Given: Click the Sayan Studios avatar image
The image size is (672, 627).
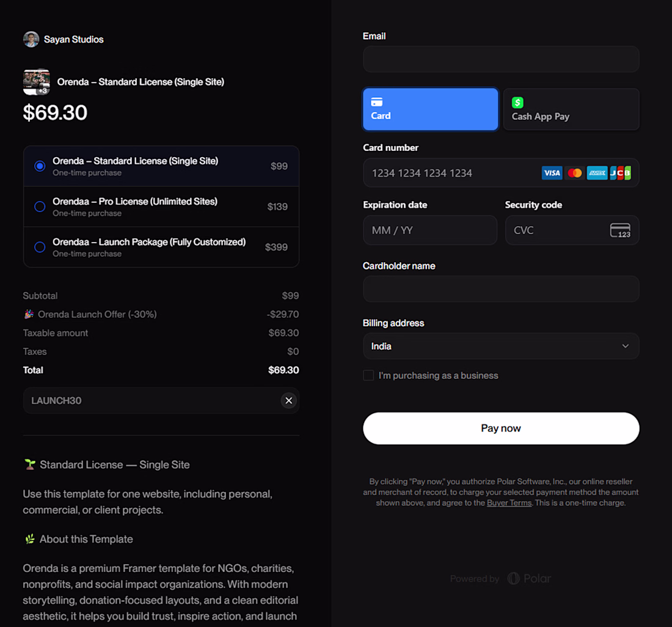Looking at the screenshot, I should 31,40.
